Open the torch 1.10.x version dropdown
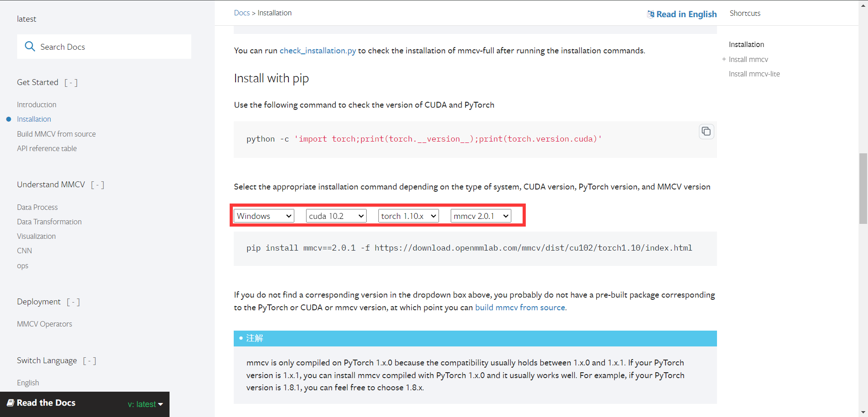Viewport: 868px width, 417px height. click(x=408, y=216)
